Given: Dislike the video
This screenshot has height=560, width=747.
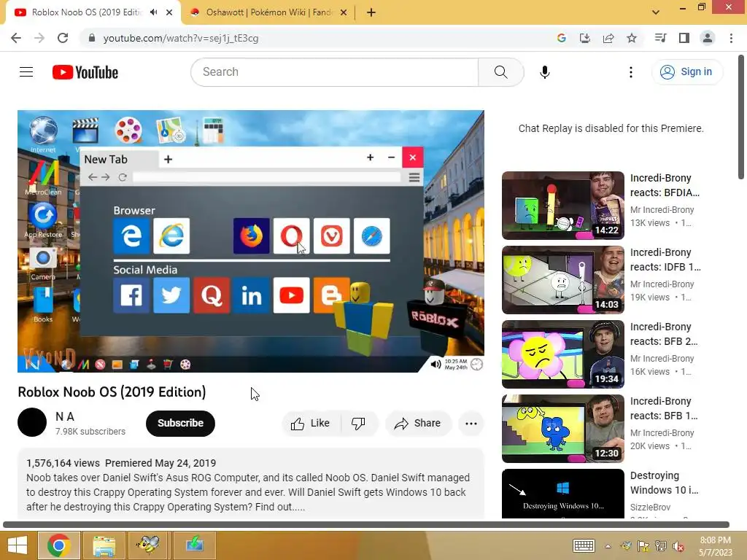Looking at the screenshot, I should coord(359,423).
